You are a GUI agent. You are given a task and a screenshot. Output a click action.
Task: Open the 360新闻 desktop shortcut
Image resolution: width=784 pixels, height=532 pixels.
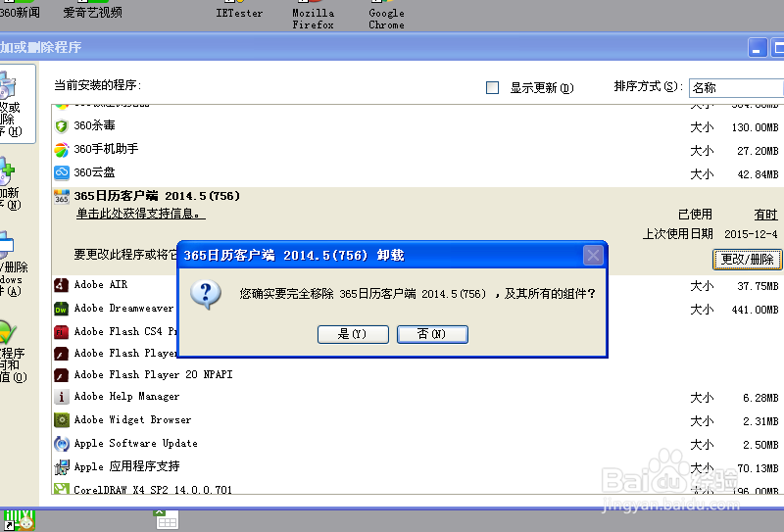[x=19, y=11]
